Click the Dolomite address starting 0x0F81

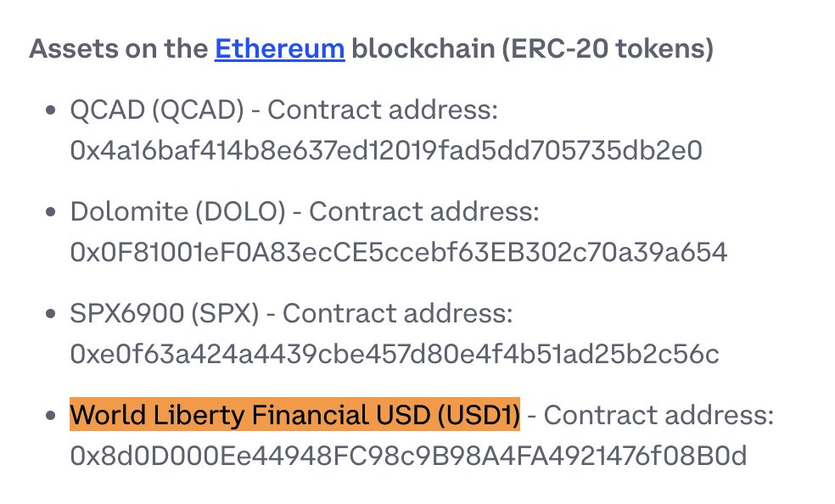pyautogui.click(x=398, y=253)
